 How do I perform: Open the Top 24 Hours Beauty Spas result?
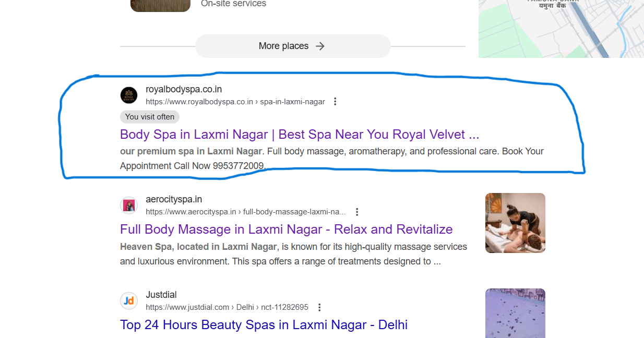point(264,324)
